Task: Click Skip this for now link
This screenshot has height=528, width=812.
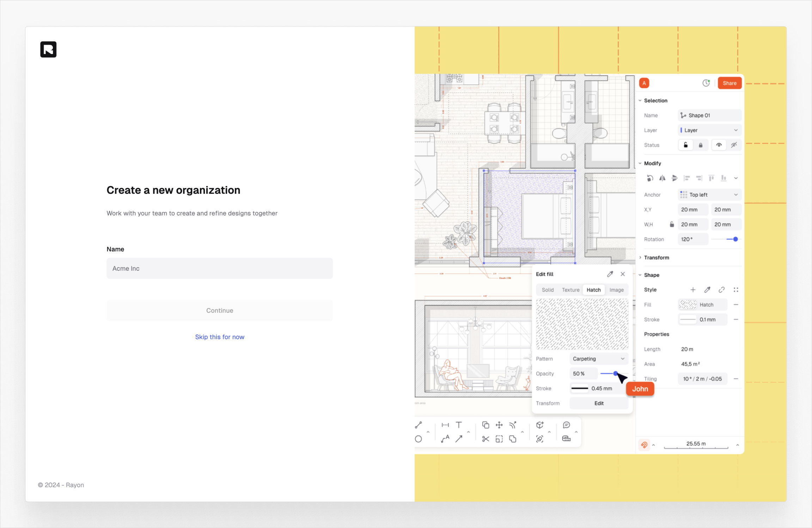Action: click(x=220, y=337)
